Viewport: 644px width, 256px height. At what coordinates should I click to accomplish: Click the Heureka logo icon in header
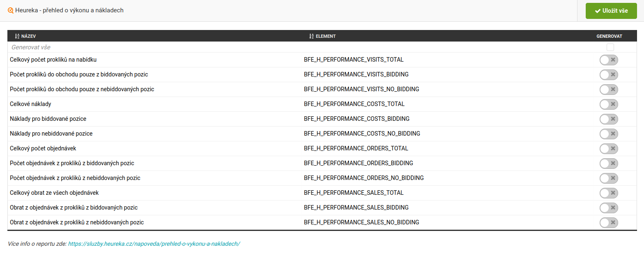(x=11, y=11)
